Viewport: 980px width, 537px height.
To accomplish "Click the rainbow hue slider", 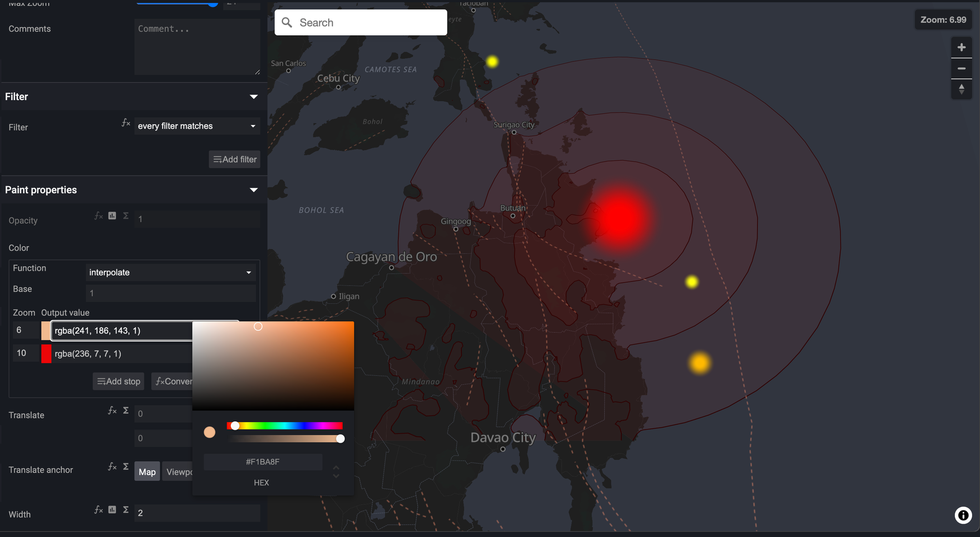I will coord(285,426).
